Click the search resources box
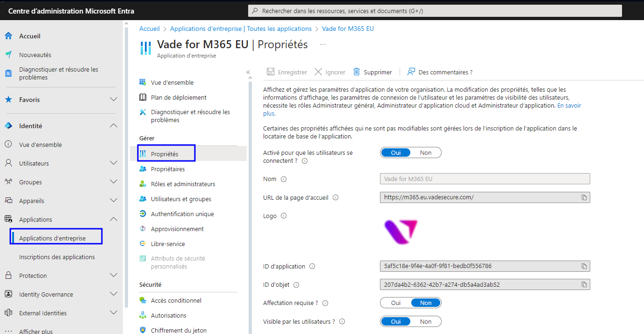644x334 pixels. 435,10
